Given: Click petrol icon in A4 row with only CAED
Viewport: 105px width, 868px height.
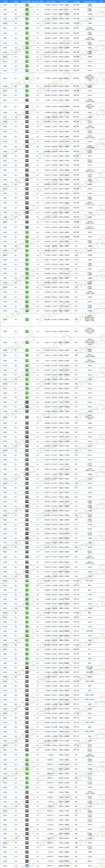Looking at the screenshot, I should (27, 48).
